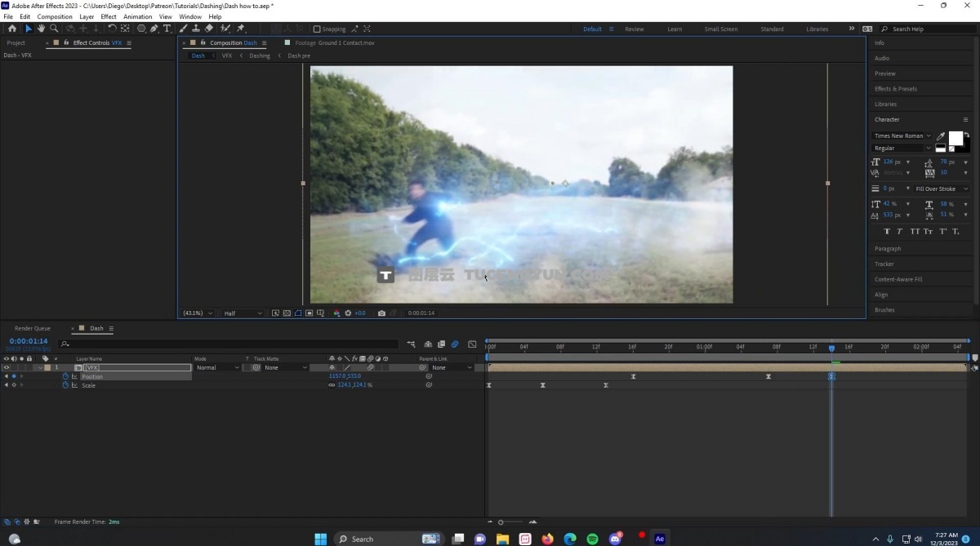Open the Footage Ground 1 Contact.mov tab

coord(335,42)
